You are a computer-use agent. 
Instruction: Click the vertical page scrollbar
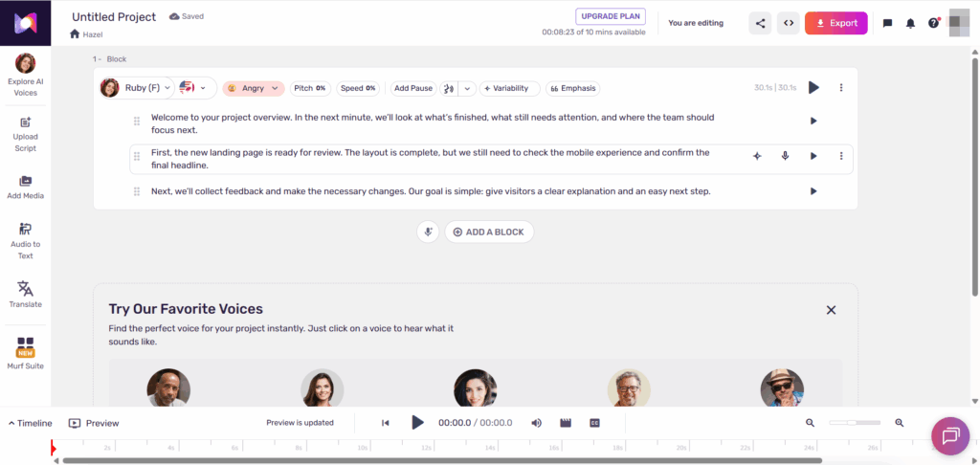click(975, 176)
